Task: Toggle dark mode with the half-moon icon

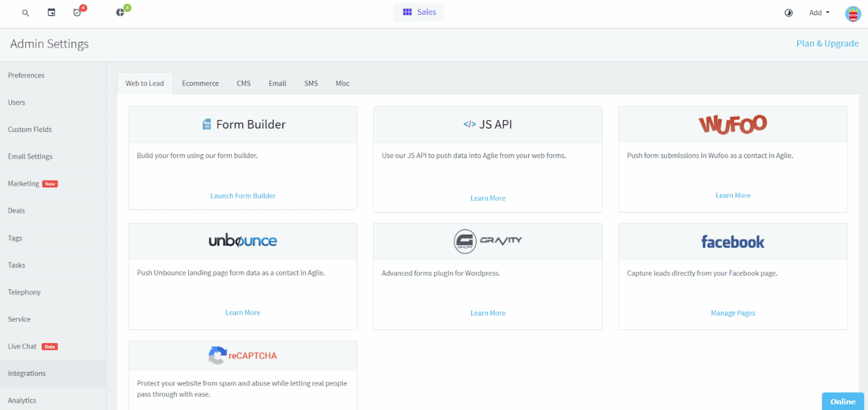Action: click(x=788, y=12)
